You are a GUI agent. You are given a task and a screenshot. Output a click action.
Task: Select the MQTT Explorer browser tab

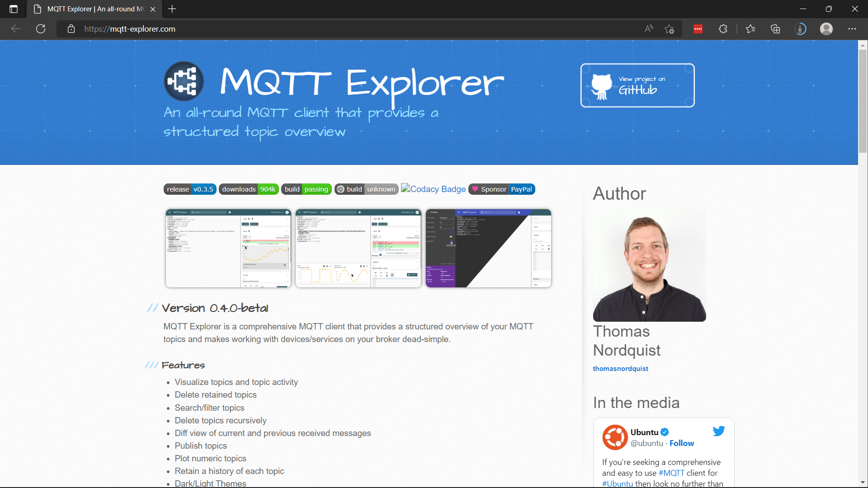pyautogui.click(x=95, y=9)
